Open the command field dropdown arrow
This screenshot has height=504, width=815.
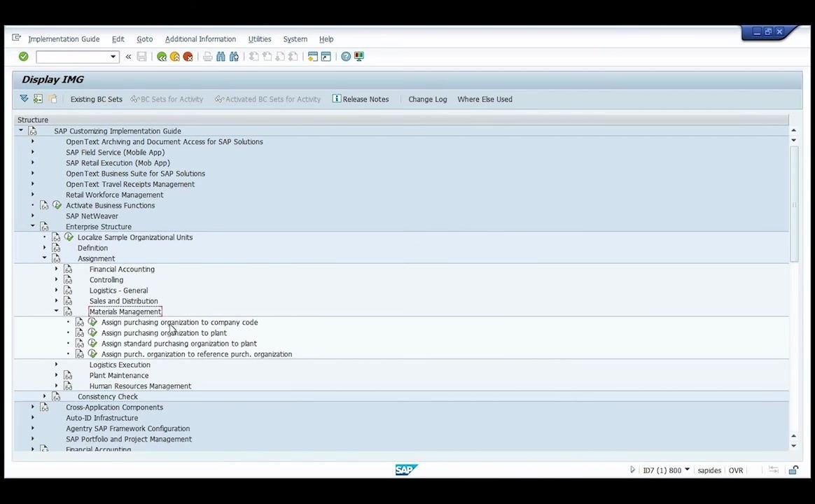point(113,57)
